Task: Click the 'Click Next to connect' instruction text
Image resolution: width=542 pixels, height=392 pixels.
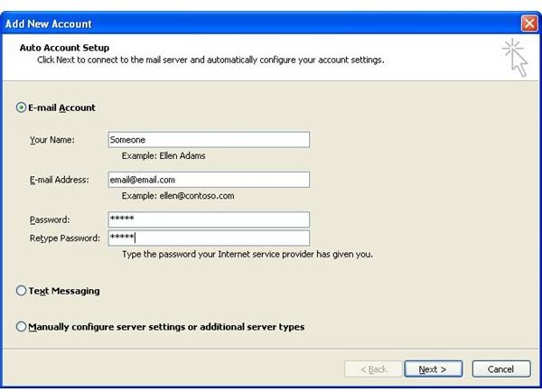Action: 210,60
